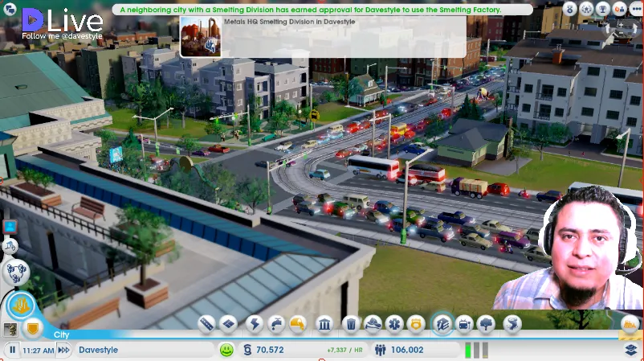Open the city hall thumbnail near pause
This screenshot has height=361, width=644.
10,329
